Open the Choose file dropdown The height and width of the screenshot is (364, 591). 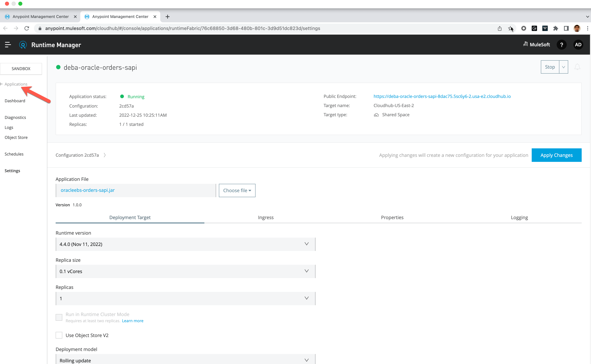pyautogui.click(x=237, y=190)
